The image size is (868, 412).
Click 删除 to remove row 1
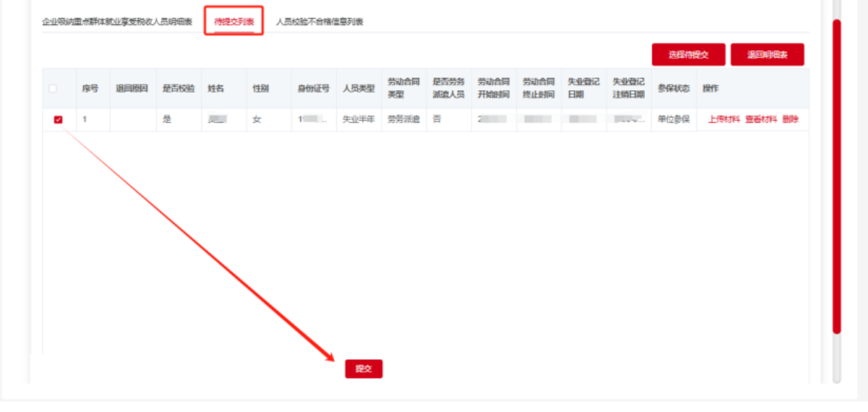click(x=790, y=119)
